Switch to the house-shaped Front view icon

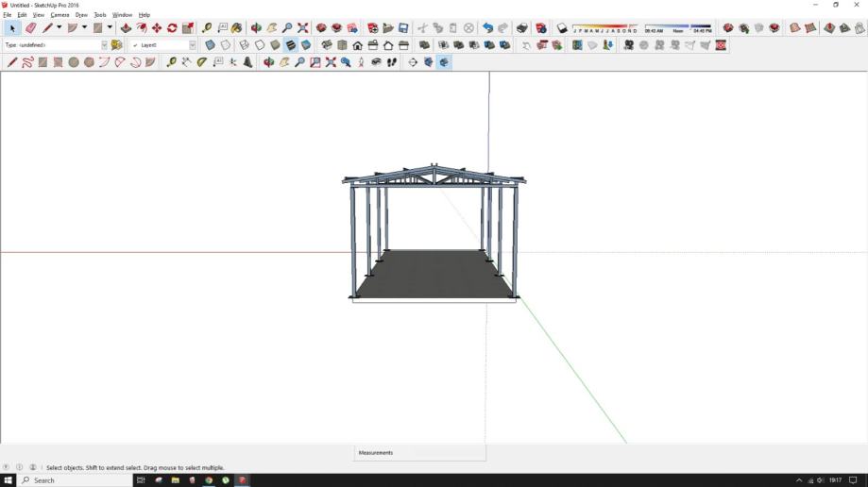point(357,44)
